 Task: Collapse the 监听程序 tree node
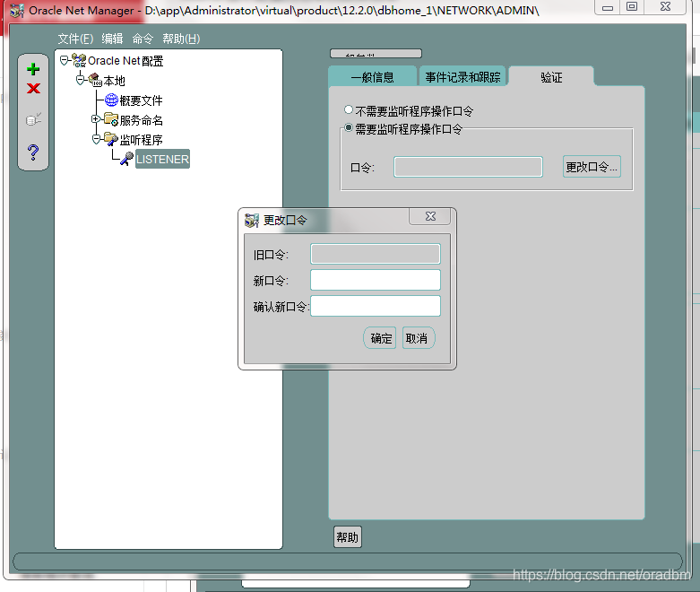96,139
